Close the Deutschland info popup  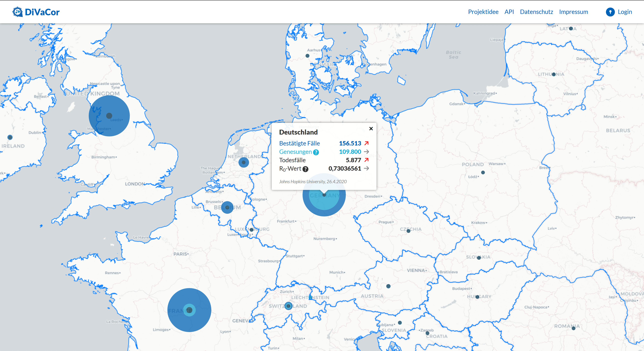(371, 129)
